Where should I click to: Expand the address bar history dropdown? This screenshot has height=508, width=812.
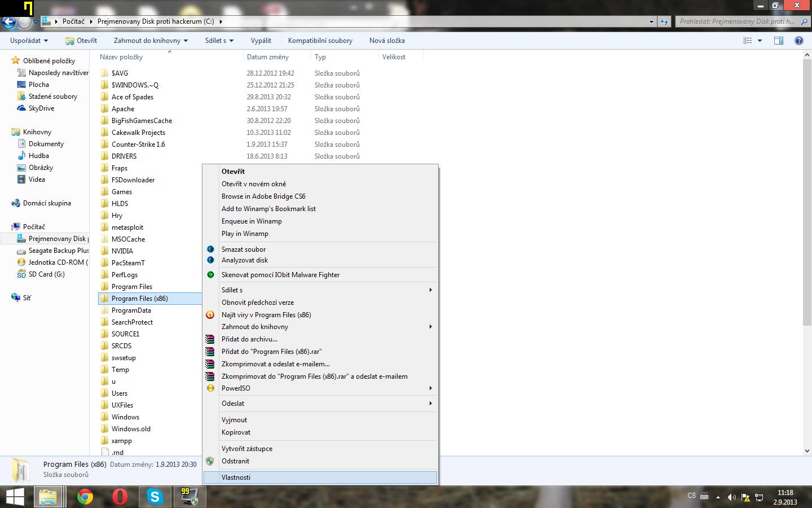pyautogui.click(x=651, y=21)
